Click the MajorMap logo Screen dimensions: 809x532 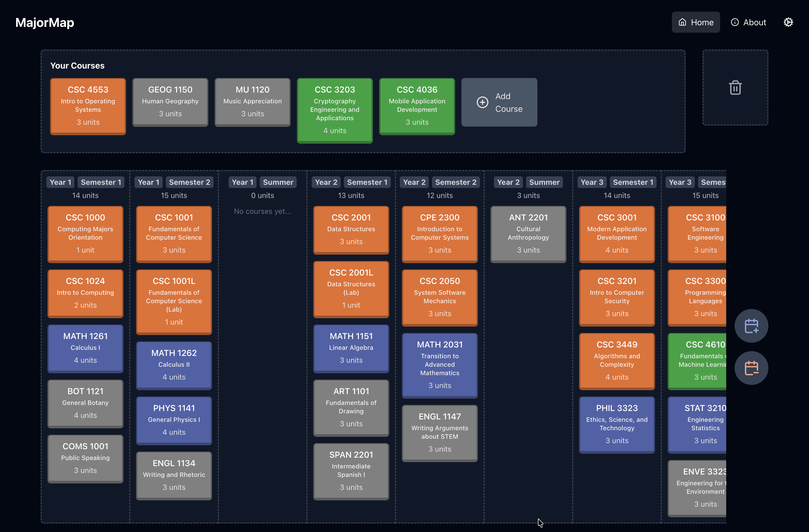(x=44, y=22)
